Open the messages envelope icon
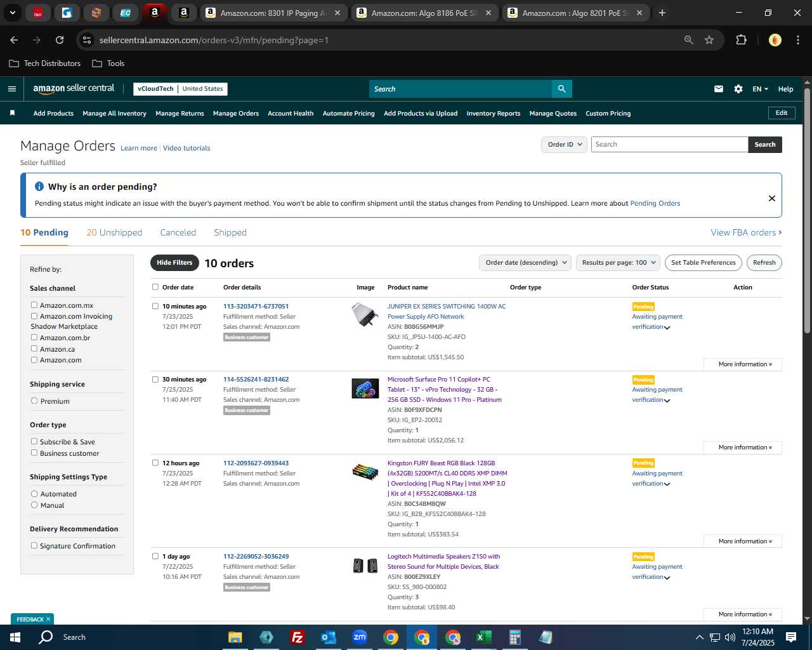Screen dimensions: 812x650 (719, 89)
